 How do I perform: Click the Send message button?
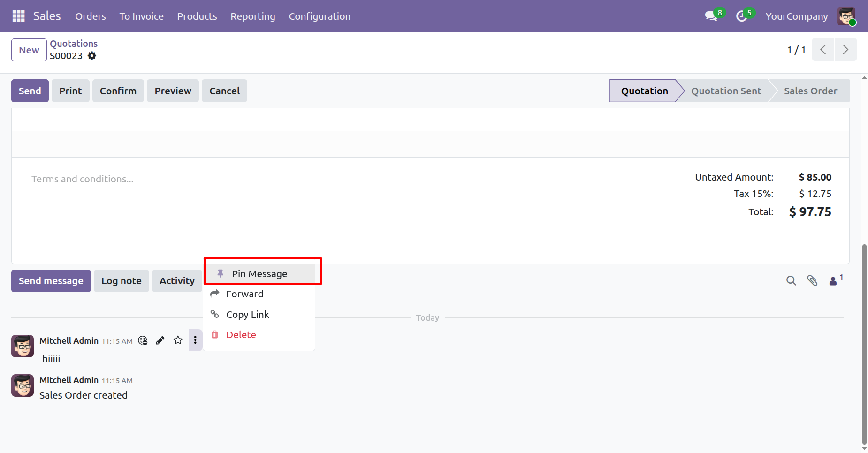pos(51,281)
